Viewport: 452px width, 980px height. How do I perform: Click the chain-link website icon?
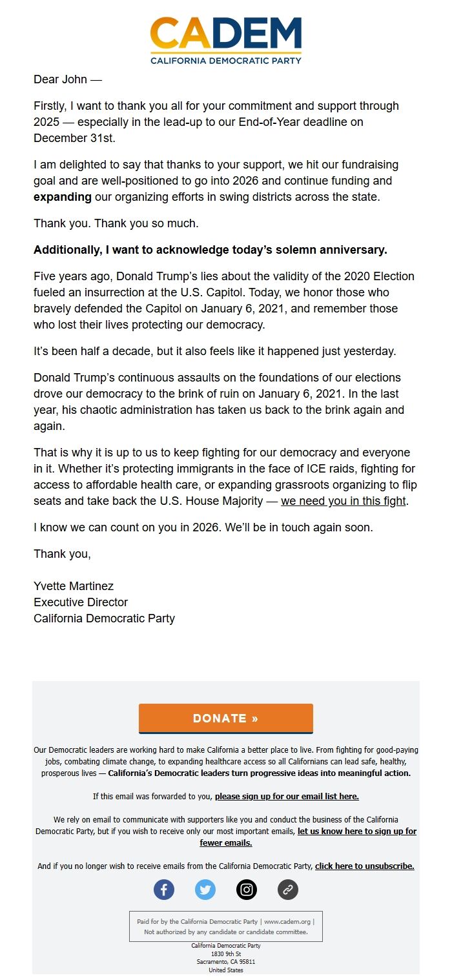287,889
